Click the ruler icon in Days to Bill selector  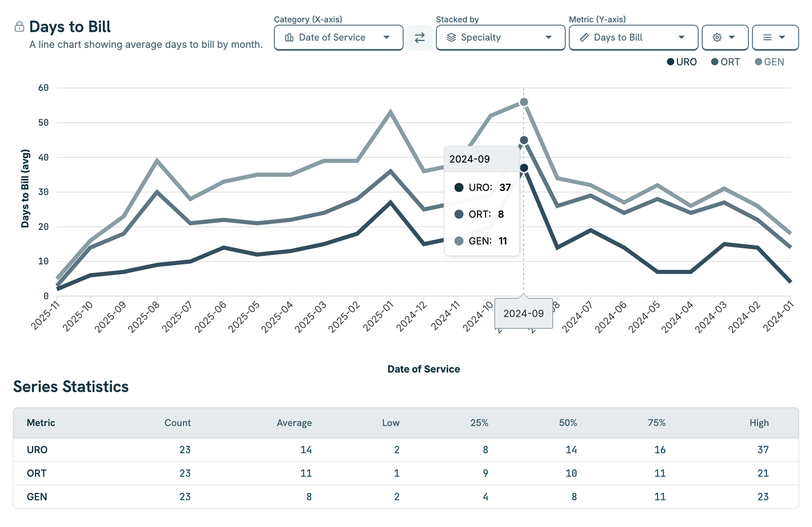[584, 38]
